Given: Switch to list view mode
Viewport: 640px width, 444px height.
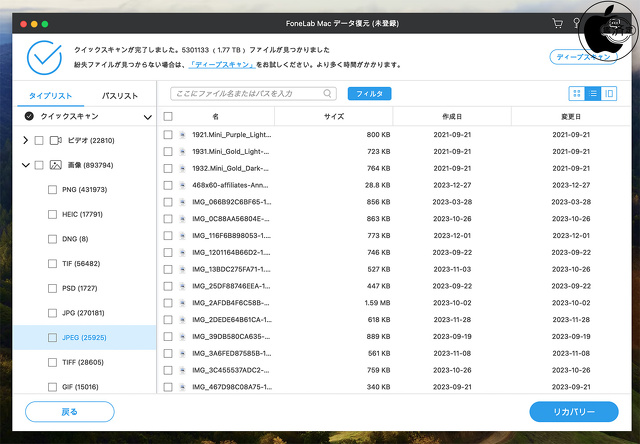Looking at the screenshot, I should pos(593,93).
